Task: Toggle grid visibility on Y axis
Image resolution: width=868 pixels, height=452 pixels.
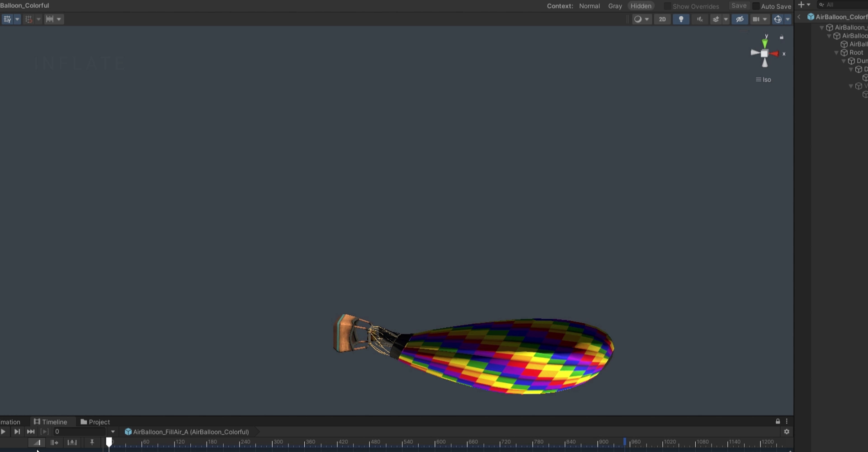Action: click(x=7, y=19)
